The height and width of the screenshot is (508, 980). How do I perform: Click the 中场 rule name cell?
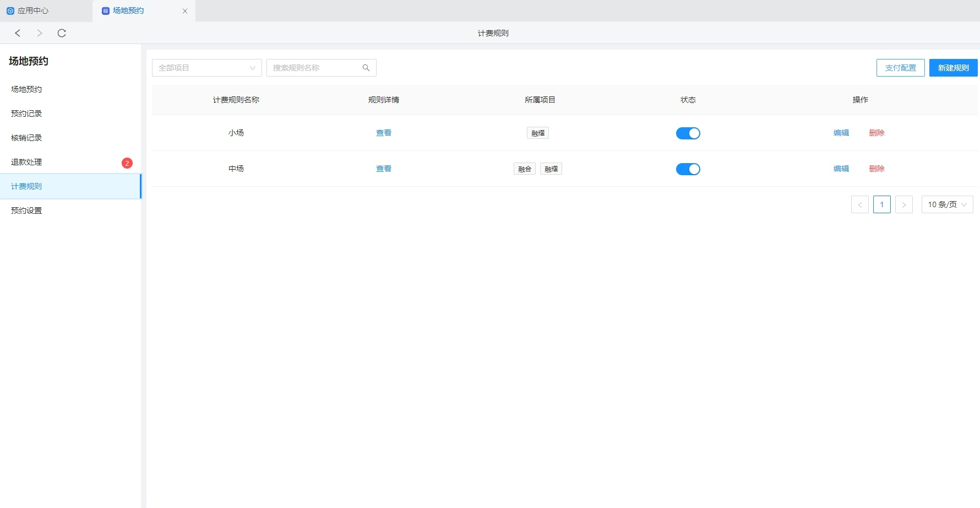236,169
